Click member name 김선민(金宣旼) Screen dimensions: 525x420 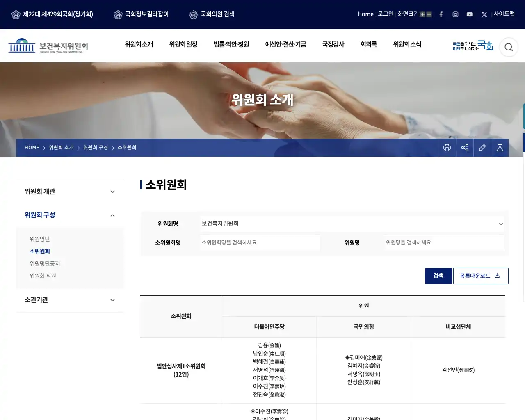(x=458, y=370)
